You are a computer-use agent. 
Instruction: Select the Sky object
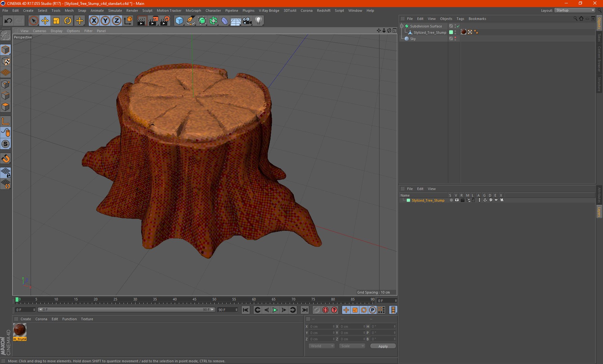(x=413, y=39)
